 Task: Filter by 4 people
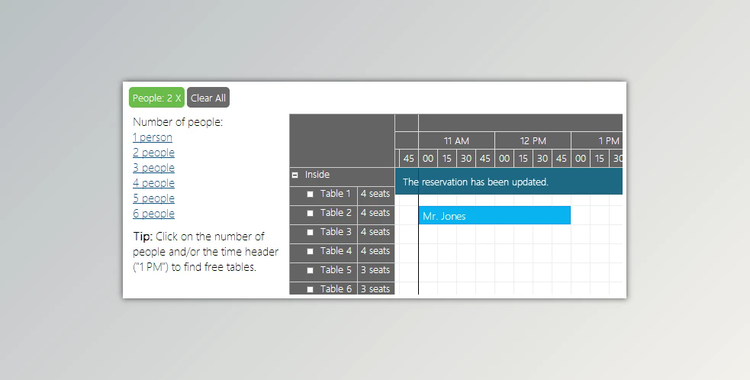(x=154, y=183)
